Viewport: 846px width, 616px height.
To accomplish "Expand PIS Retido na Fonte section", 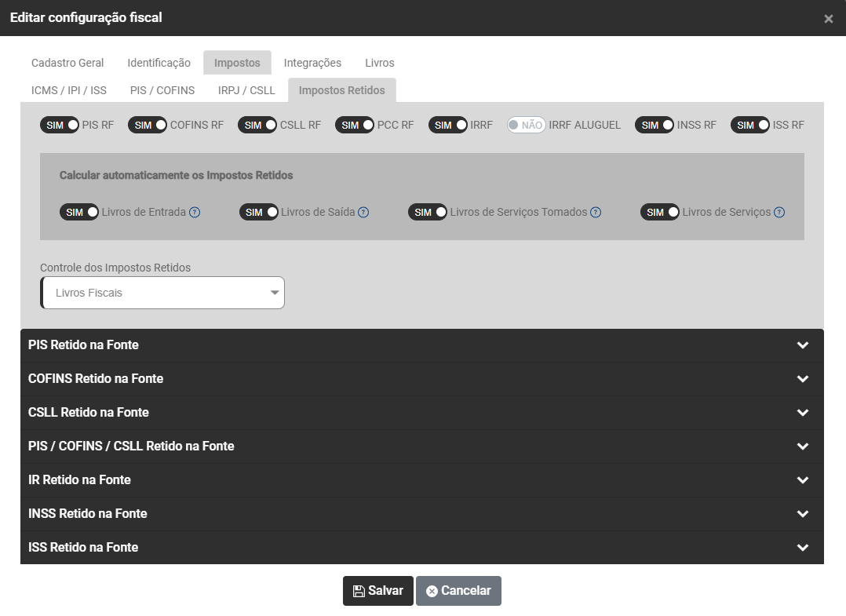I will [x=421, y=345].
